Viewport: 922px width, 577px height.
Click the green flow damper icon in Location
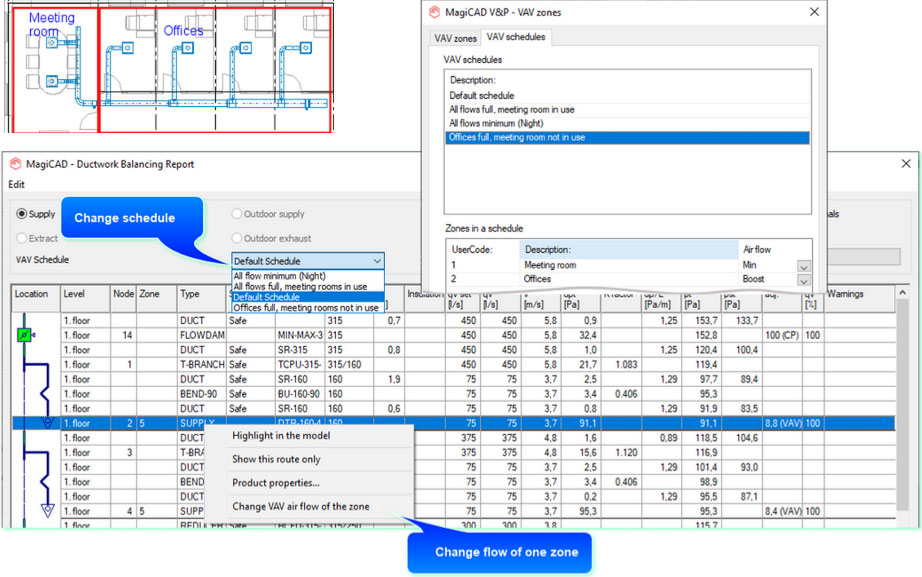pyautogui.click(x=24, y=335)
